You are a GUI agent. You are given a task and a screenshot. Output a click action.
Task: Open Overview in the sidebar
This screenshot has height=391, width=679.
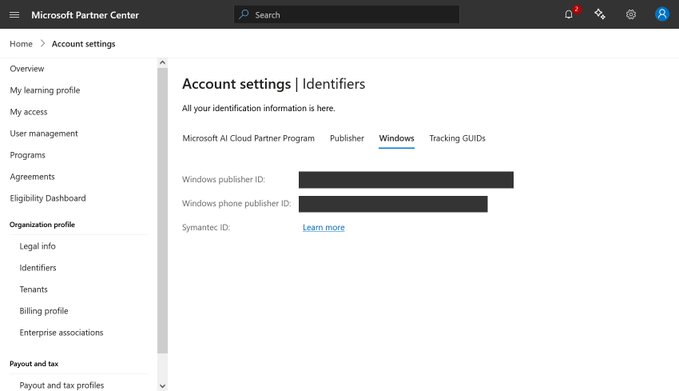coord(27,68)
